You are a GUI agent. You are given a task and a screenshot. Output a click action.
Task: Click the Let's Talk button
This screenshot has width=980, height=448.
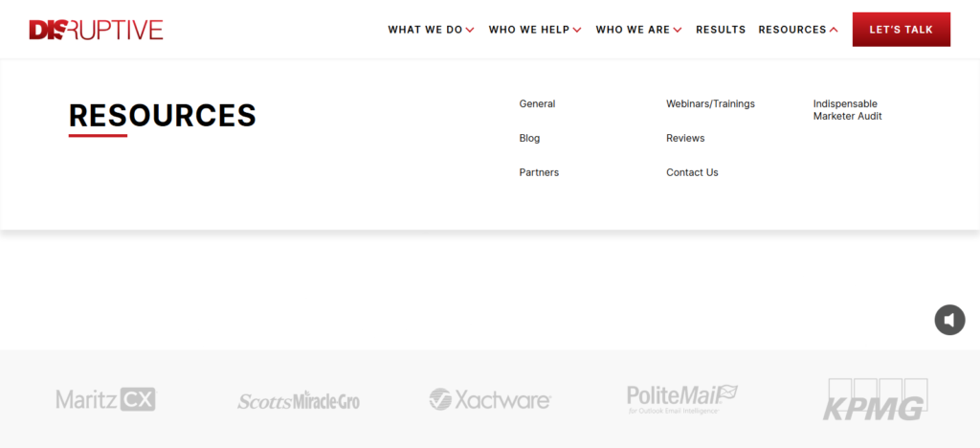tap(902, 30)
